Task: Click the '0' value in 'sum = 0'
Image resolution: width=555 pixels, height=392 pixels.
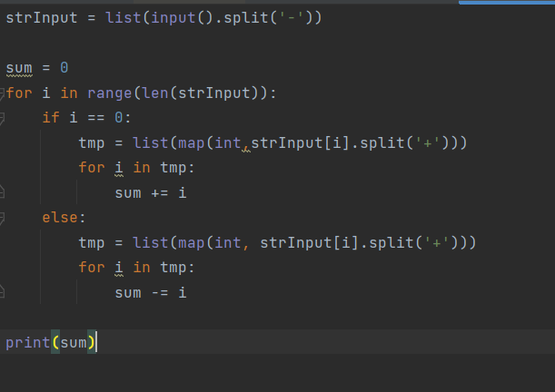Action: (64, 67)
